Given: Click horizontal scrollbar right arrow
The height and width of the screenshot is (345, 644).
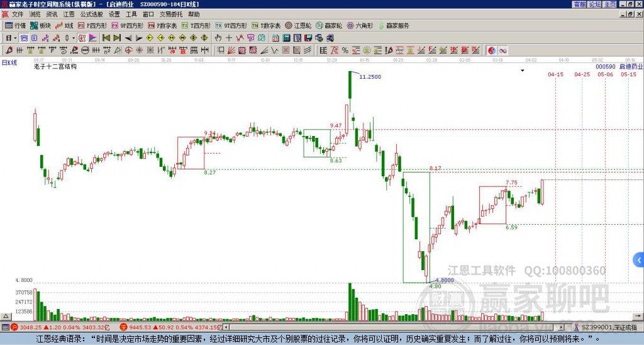Looking at the screenshot, I should (562, 327).
